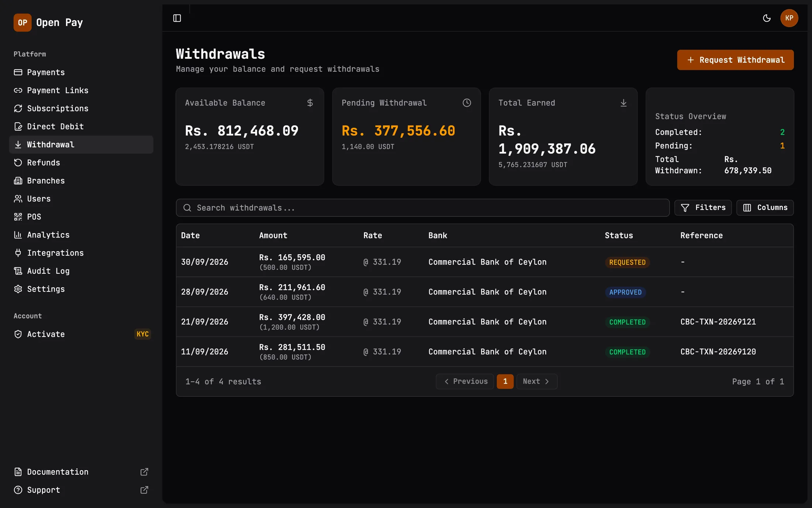Click Activate account with KYC badge
The height and width of the screenshot is (508, 812).
81,334
